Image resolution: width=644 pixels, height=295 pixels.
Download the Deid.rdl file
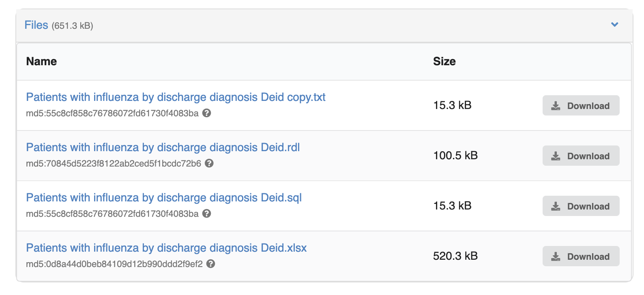580,156
